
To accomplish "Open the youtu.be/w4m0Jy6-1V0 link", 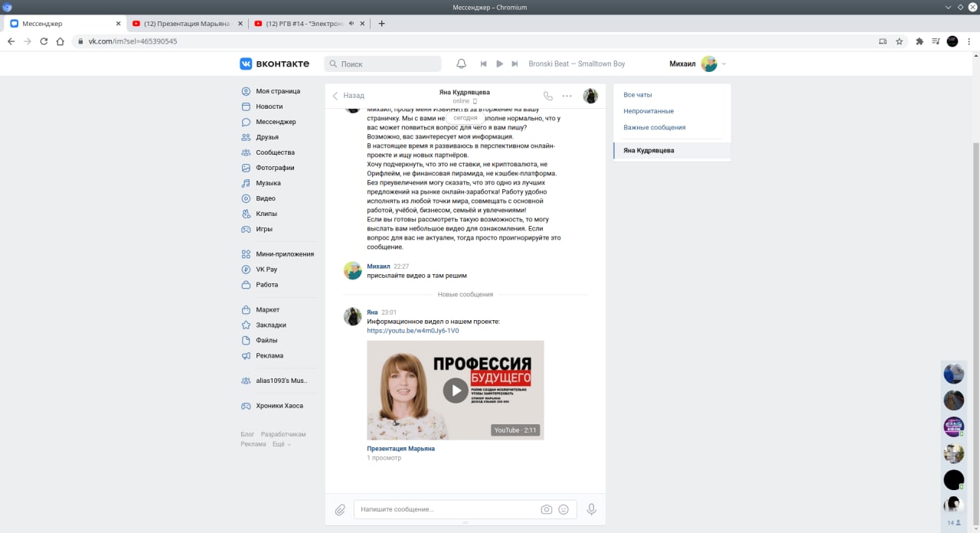I will (x=413, y=331).
